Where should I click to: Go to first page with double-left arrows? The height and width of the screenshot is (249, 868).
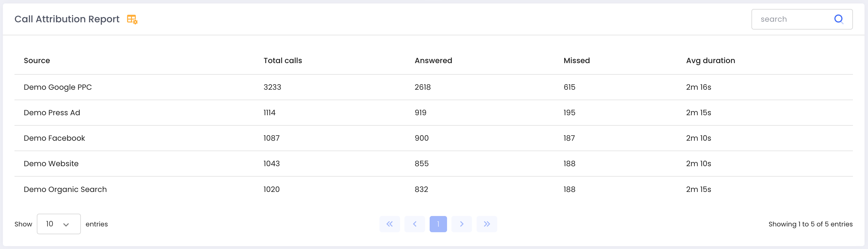(x=390, y=224)
